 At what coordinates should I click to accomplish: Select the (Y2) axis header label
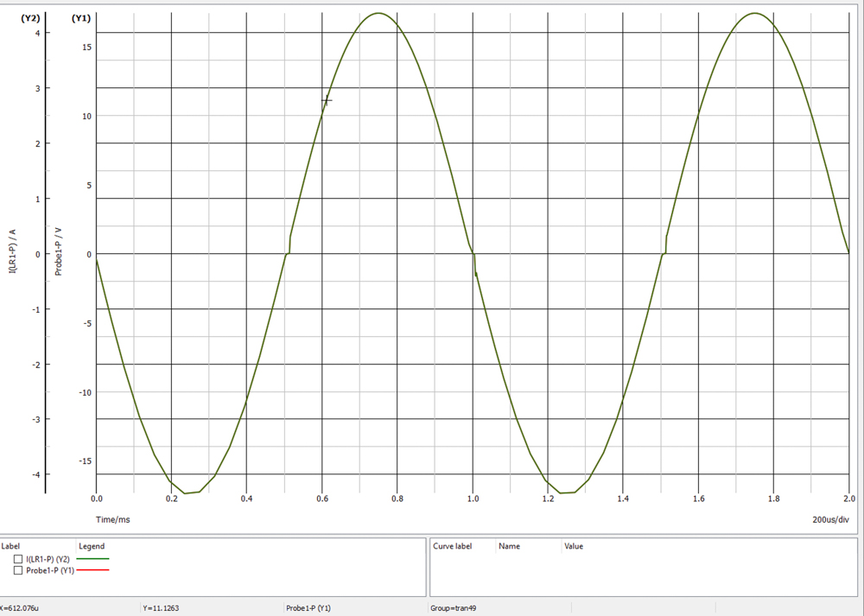[30, 18]
